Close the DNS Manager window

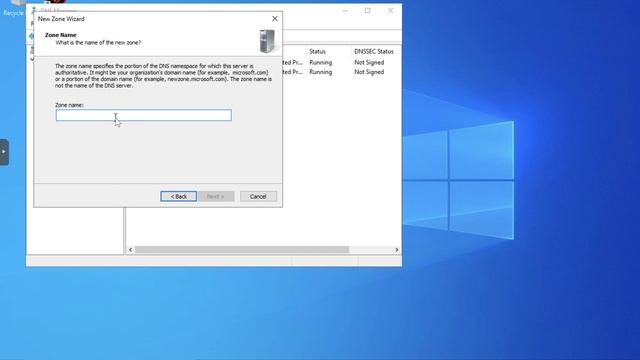point(390,11)
